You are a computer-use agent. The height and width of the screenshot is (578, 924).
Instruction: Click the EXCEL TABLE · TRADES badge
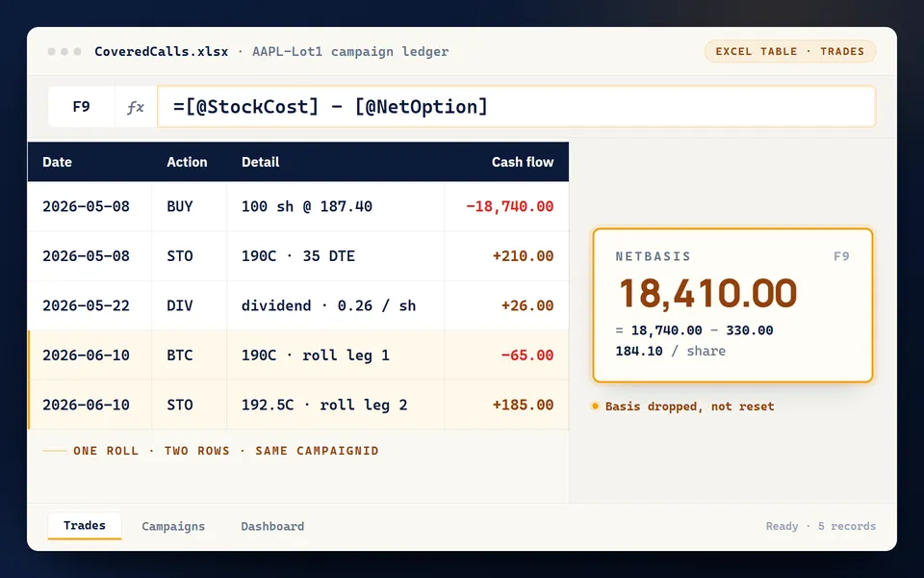coord(789,51)
